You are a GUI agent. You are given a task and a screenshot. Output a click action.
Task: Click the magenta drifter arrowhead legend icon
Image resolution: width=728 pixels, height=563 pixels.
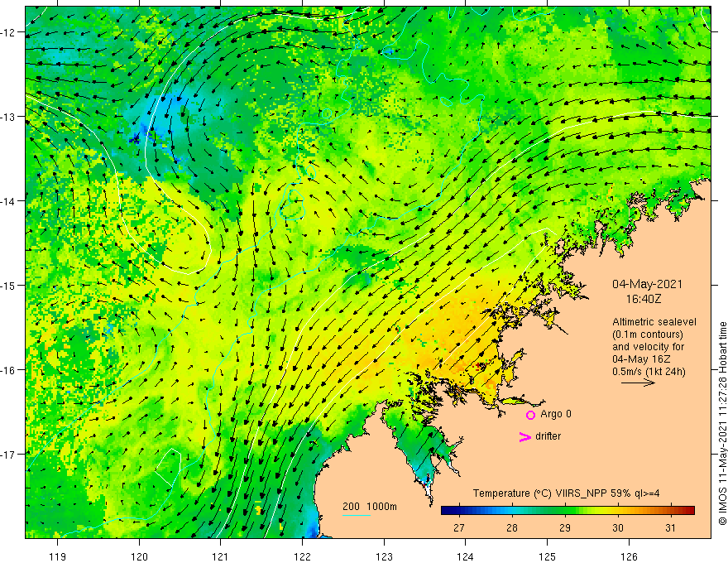pyautogui.click(x=525, y=436)
